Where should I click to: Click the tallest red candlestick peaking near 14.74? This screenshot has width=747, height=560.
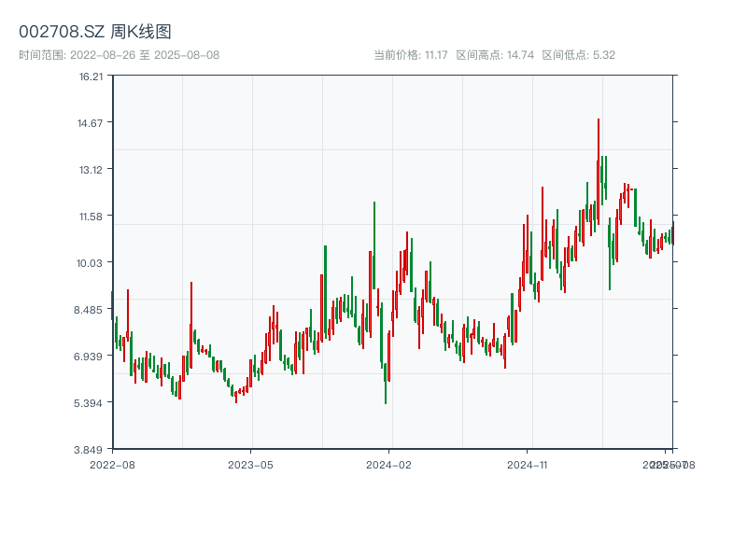599,172
